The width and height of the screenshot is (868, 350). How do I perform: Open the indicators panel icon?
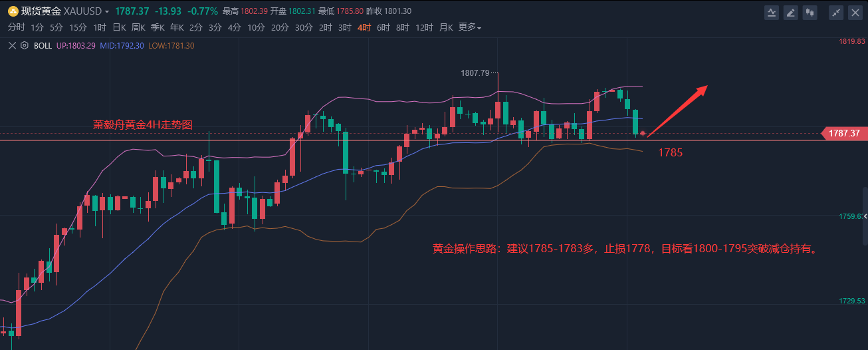772,12
